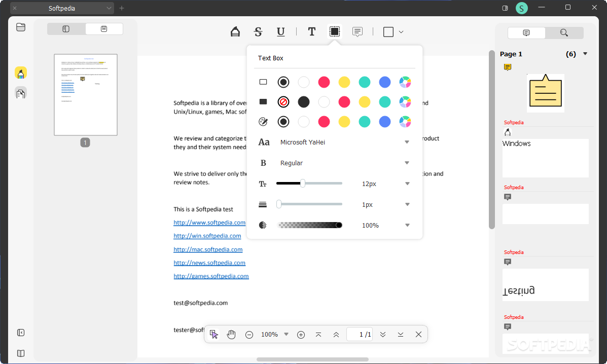
Task: Open the shape tool options chevron
Action: tap(401, 32)
